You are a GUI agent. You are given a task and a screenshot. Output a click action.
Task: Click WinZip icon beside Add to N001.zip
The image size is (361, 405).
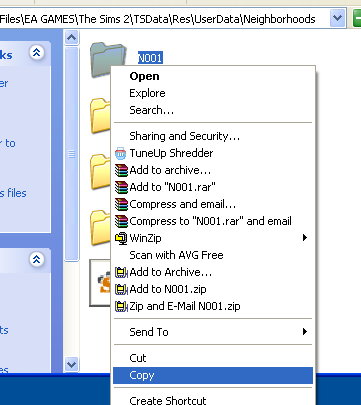(x=121, y=290)
